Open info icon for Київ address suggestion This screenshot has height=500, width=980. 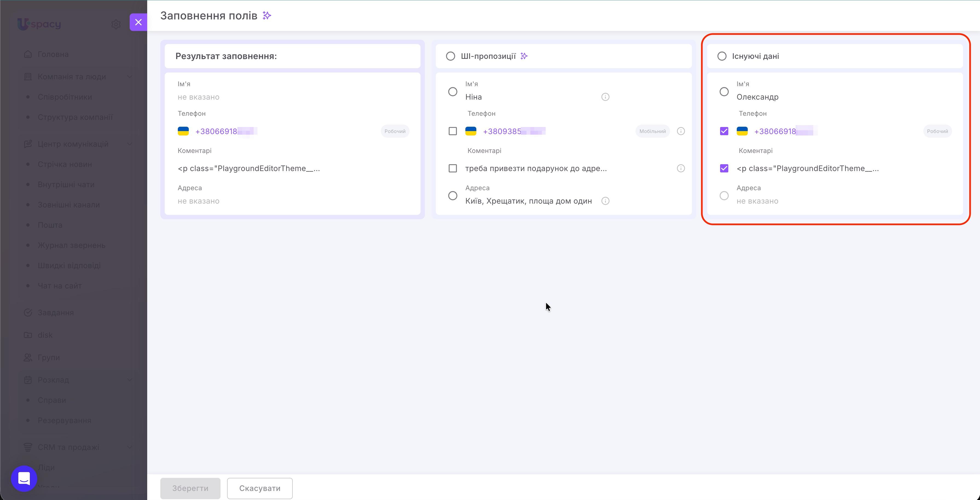coord(605,201)
